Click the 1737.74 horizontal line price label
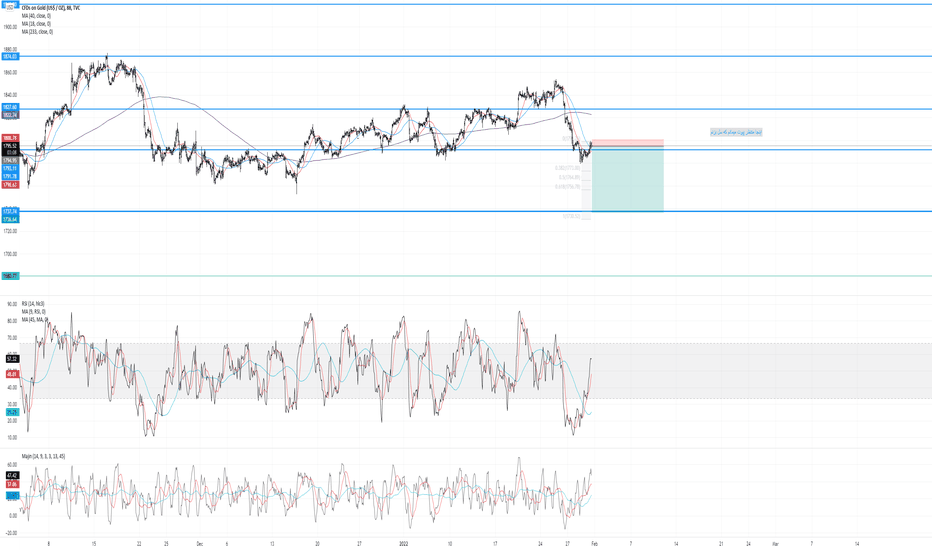 pos(10,212)
